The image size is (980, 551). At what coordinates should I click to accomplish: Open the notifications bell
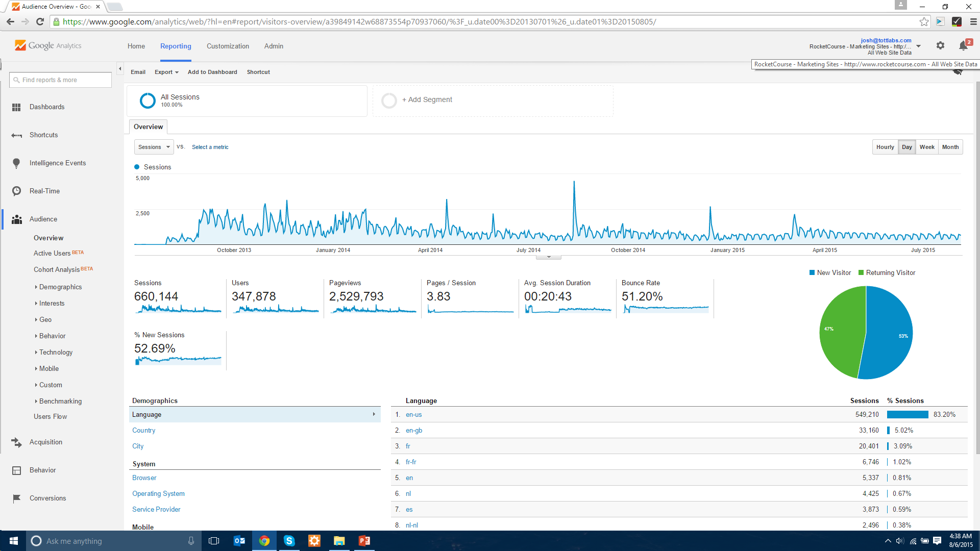(x=964, y=45)
